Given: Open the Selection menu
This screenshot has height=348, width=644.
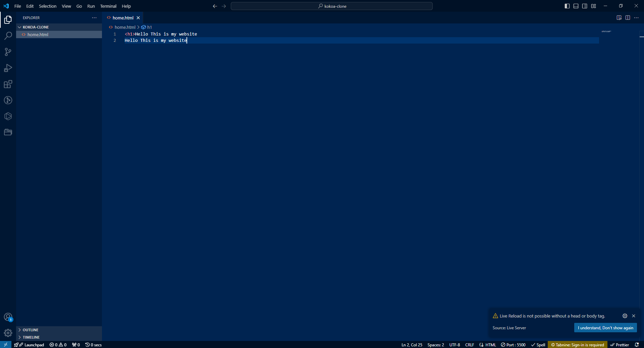Looking at the screenshot, I should (48, 6).
